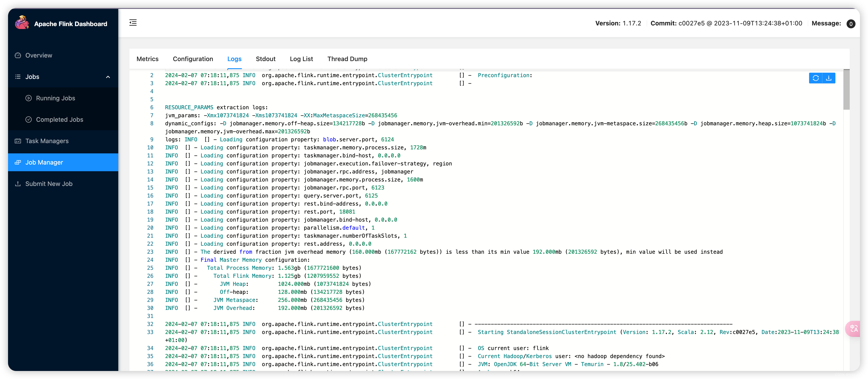Open Completed Jobs page
Viewport: 868px width, 379px height.
[59, 119]
